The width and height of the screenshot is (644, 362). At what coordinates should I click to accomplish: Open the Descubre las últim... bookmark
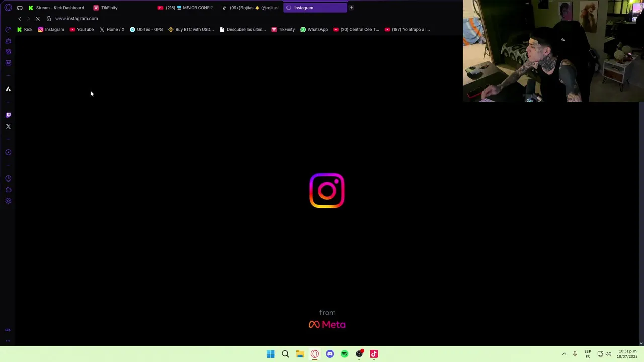click(243, 29)
